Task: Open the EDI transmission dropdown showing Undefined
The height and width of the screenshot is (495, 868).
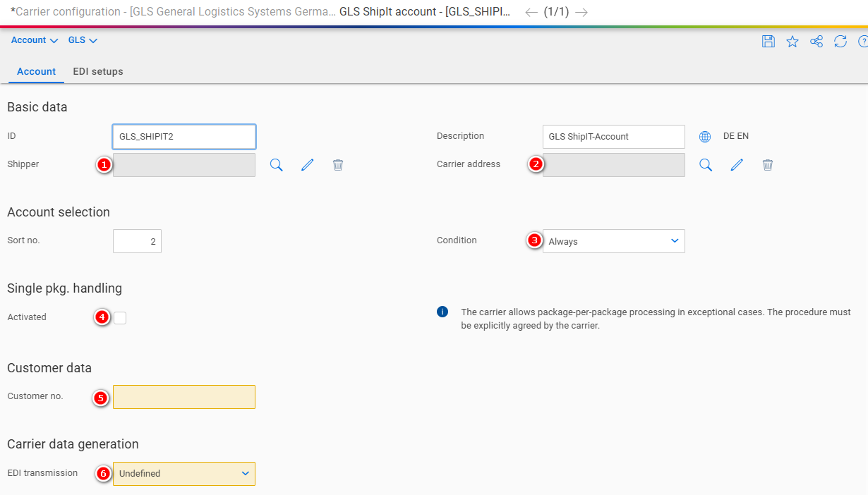Action: (x=184, y=473)
